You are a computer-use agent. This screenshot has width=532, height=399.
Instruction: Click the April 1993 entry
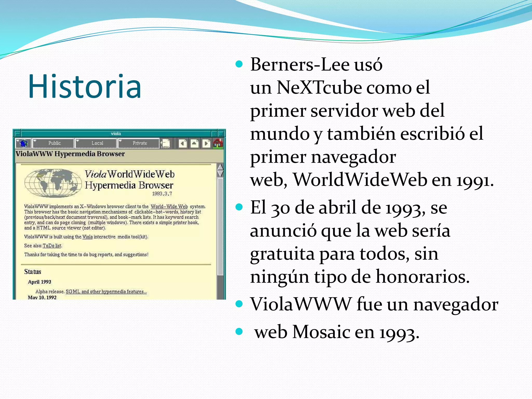tap(39, 282)
